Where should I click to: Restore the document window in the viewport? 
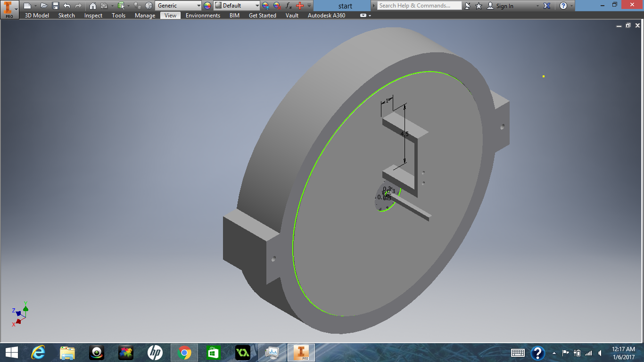point(627,26)
